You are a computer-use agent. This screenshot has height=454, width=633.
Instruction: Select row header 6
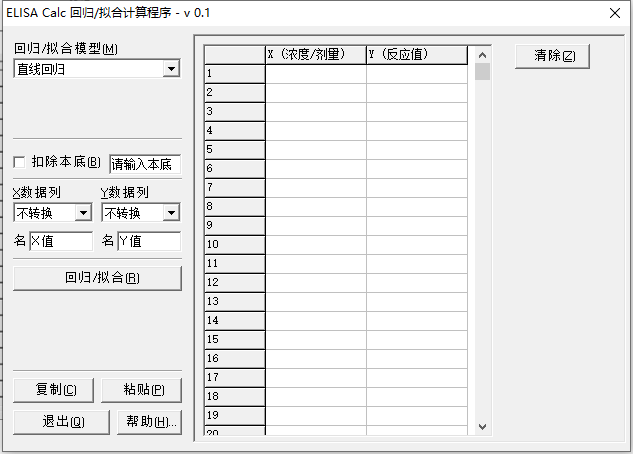pyautogui.click(x=235, y=169)
